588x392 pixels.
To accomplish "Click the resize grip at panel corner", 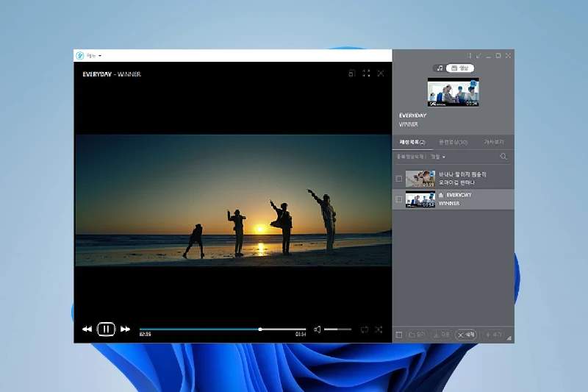I will coord(509,338).
